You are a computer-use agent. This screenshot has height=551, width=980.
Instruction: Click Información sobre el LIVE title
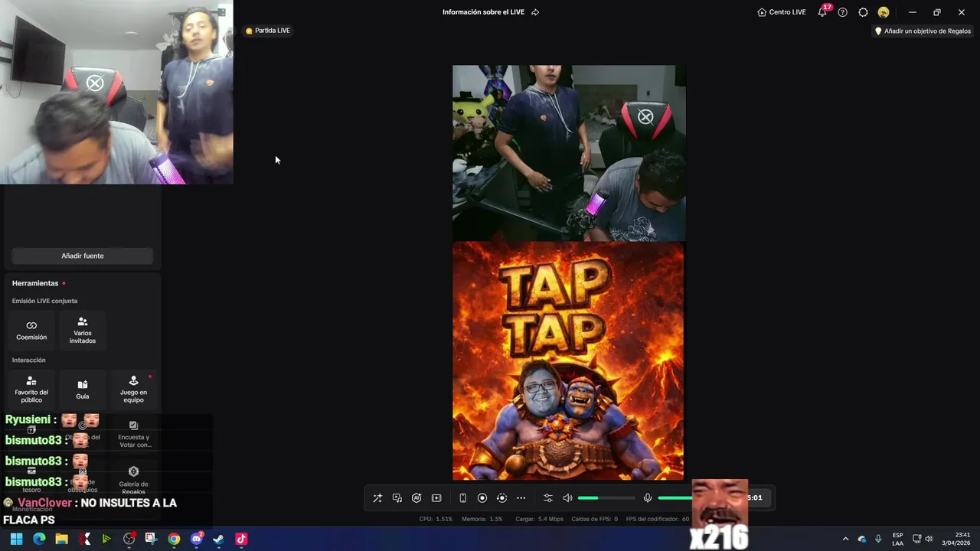483,12
